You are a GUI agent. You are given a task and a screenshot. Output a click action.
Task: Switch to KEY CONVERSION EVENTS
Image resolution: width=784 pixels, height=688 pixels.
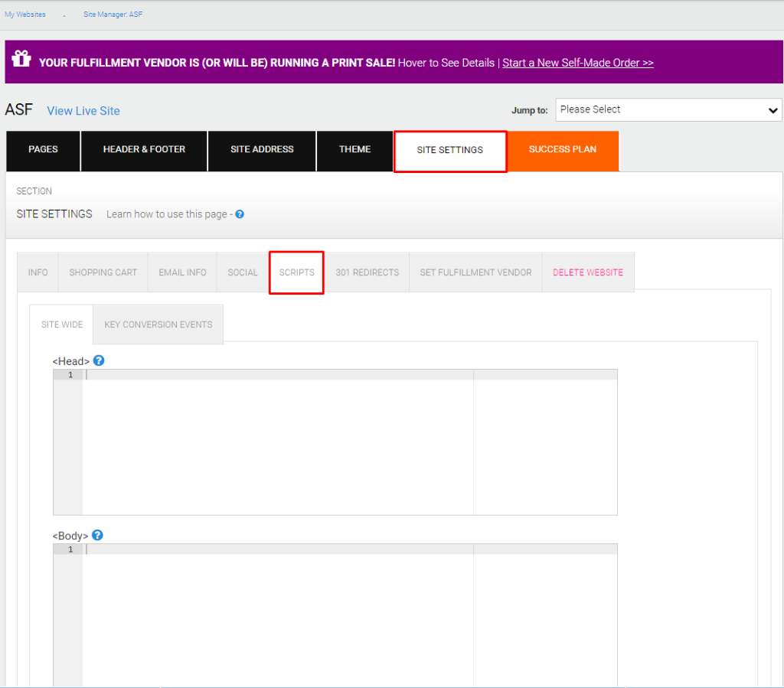(158, 324)
